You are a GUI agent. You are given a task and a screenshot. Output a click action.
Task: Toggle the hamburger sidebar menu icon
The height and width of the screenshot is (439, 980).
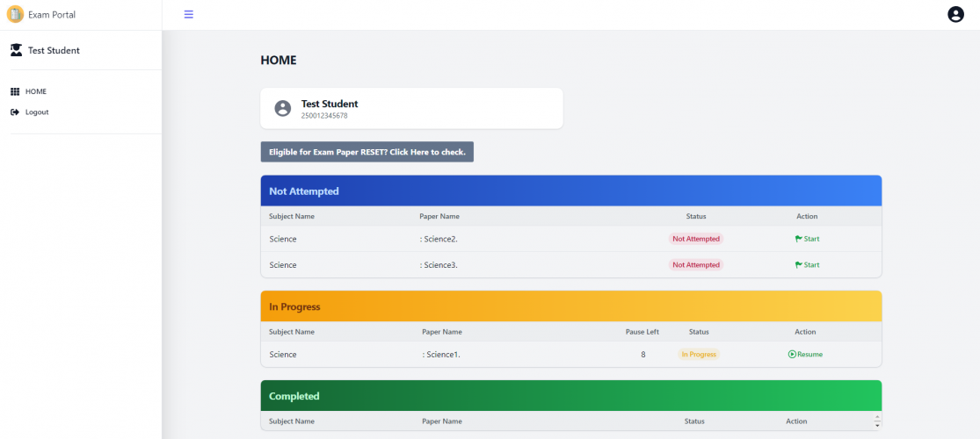[x=189, y=14]
